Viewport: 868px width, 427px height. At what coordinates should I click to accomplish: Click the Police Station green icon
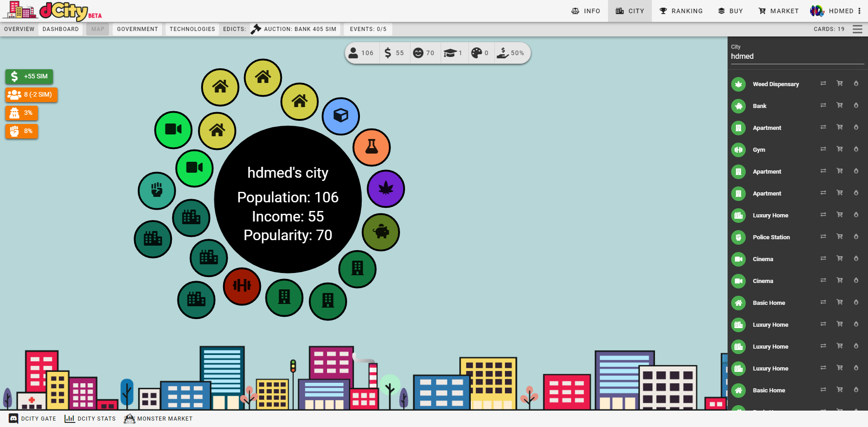coord(738,237)
